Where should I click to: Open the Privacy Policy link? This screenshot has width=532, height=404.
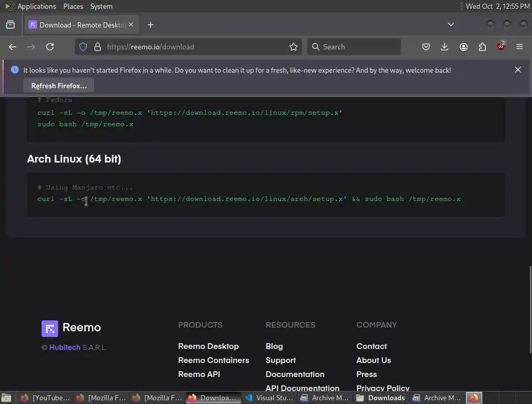(383, 388)
